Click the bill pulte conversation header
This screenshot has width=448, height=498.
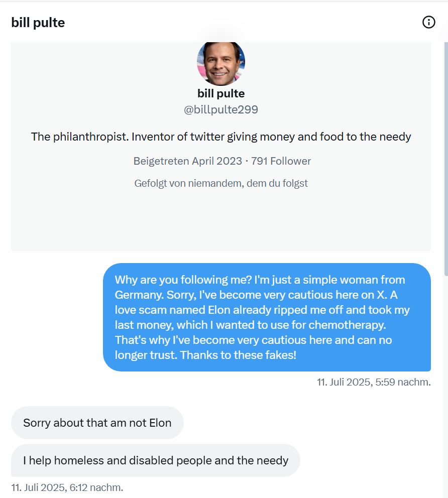click(38, 22)
